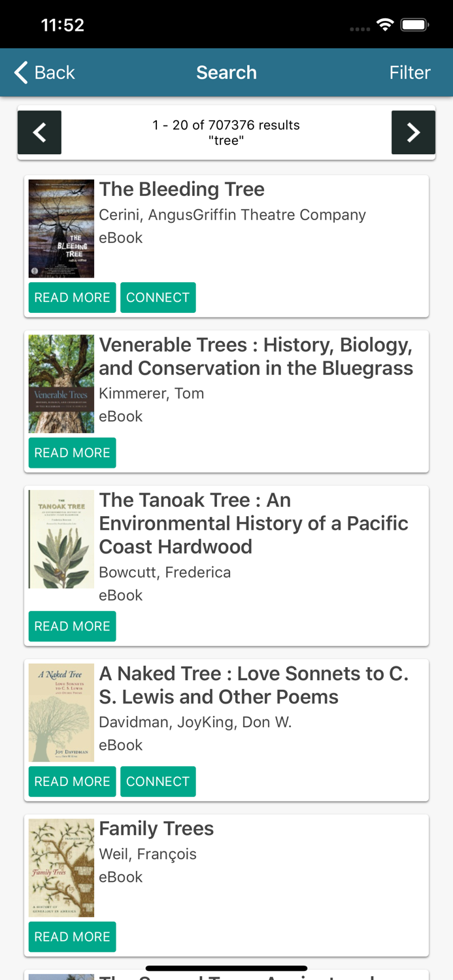Go to the next results page arrow
The width and height of the screenshot is (453, 980).
click(x=413, y=133)
